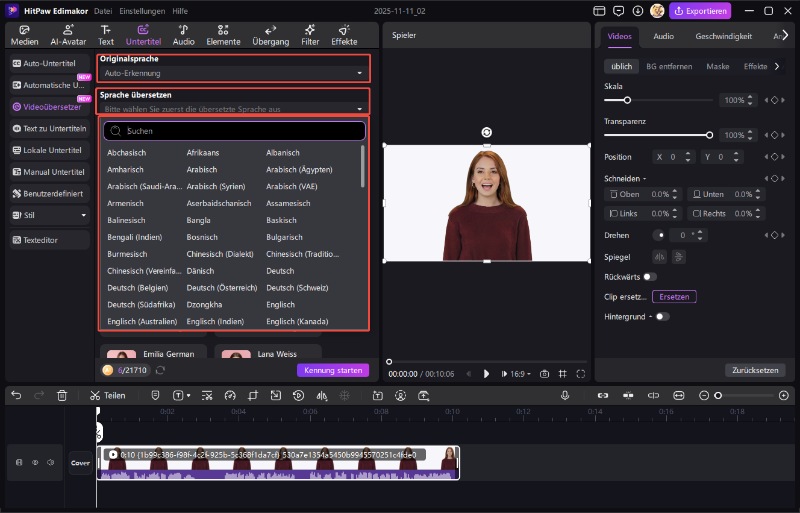Expand the Originalsprache Auto-Erkennung dropdown
The height and width of the screenshot is (513, 800).
tap(234, 73)
